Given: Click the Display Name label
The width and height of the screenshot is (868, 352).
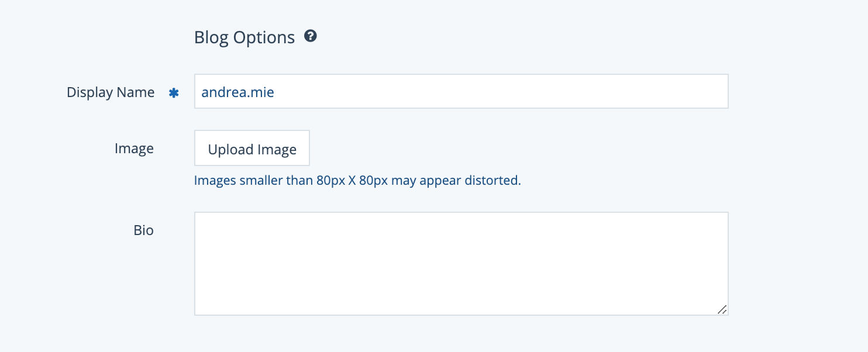Looking at the screenshot, I should coord(111,92).
